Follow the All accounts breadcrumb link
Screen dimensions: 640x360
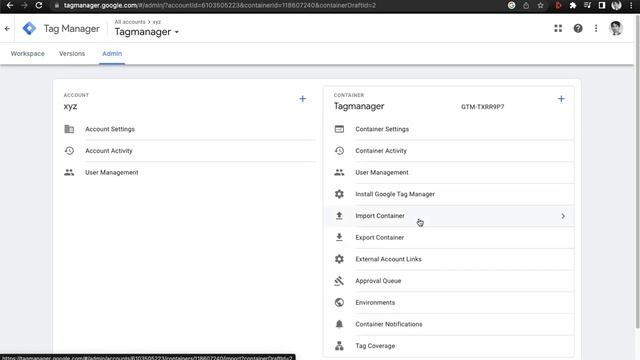coord(130,22)
